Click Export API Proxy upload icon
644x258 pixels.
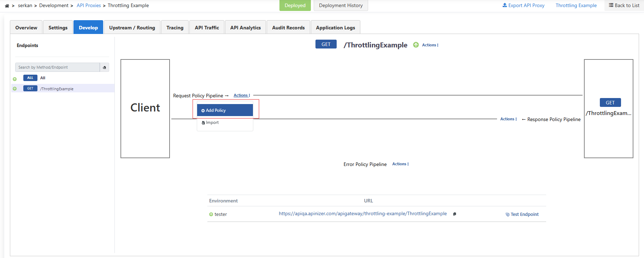pos(504,5)
